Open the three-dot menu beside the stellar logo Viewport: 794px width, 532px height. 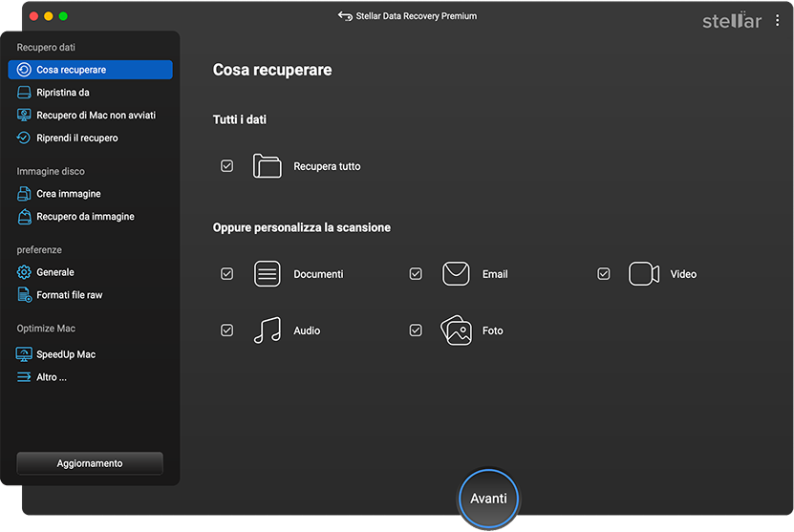778,20
